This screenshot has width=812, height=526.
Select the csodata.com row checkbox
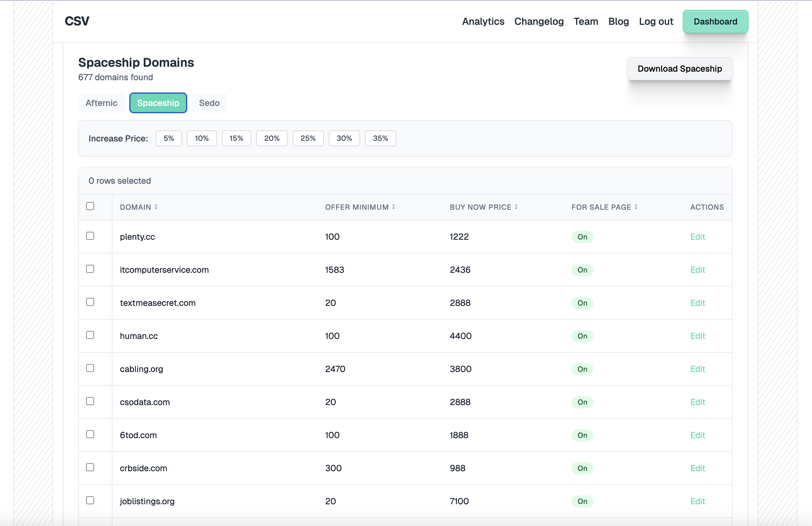tap(90, 401)
